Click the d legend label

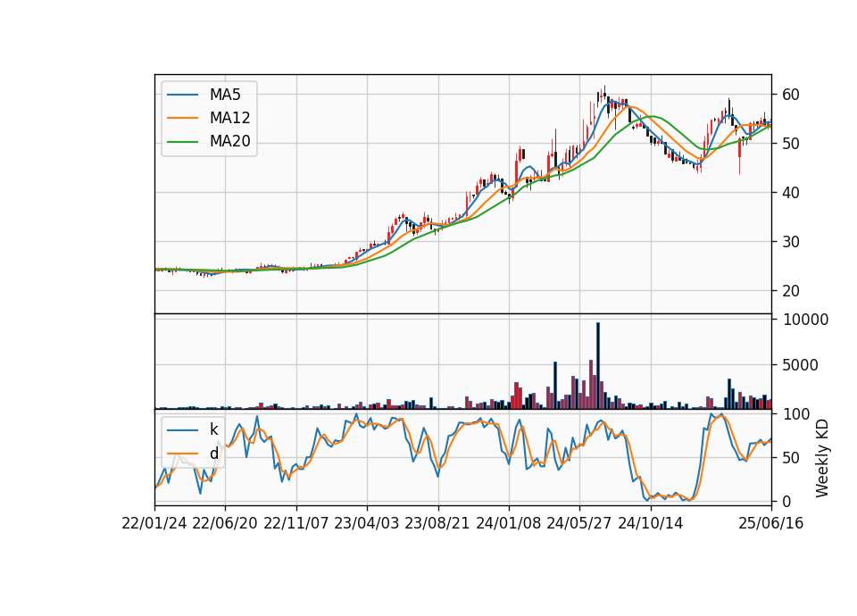pyautogui.click(x=213, y=454)
